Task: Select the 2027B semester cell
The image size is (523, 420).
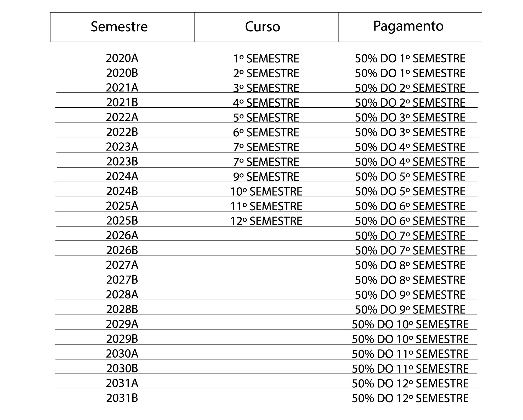Action: 122,280
